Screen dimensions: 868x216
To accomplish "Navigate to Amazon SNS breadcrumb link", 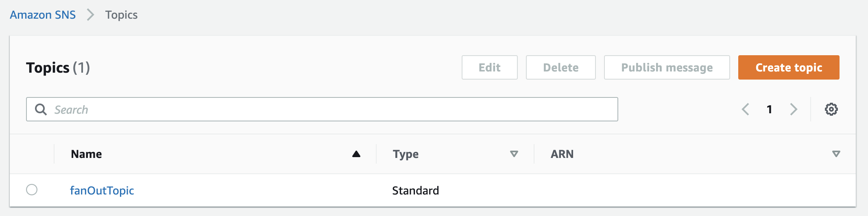I will tap(43, 15).
